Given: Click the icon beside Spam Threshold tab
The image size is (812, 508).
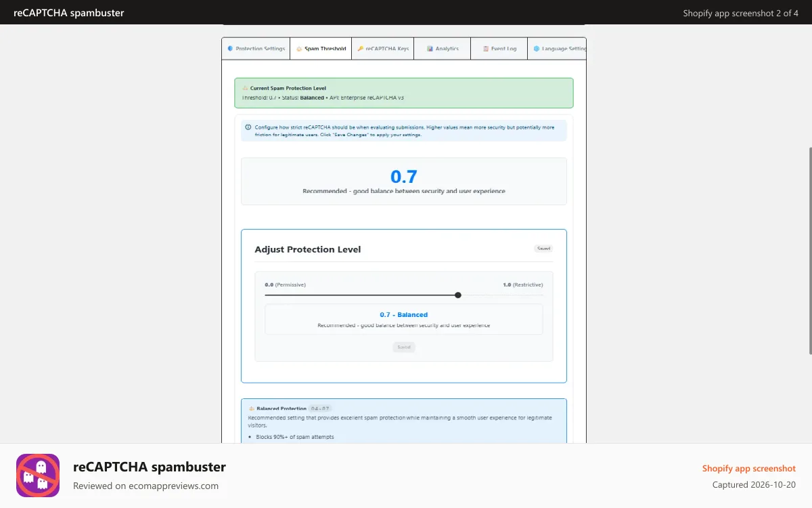Looking at the screenshot, I should pyautogui.click(x=299, y=49).
